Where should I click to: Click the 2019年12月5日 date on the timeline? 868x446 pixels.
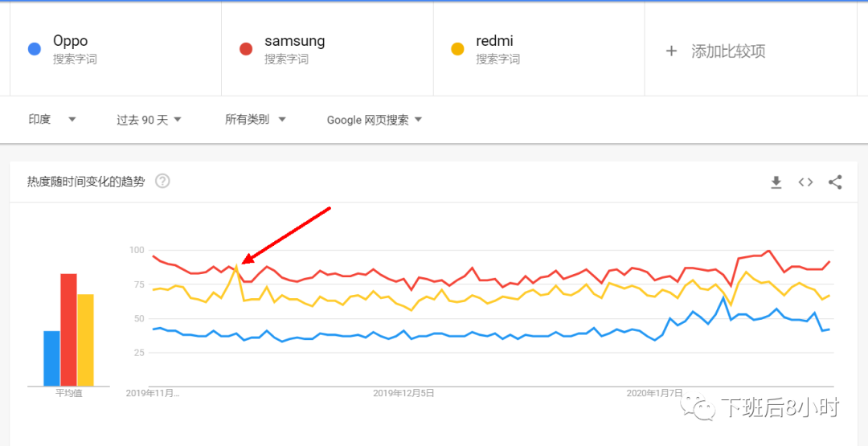[403, 393]
